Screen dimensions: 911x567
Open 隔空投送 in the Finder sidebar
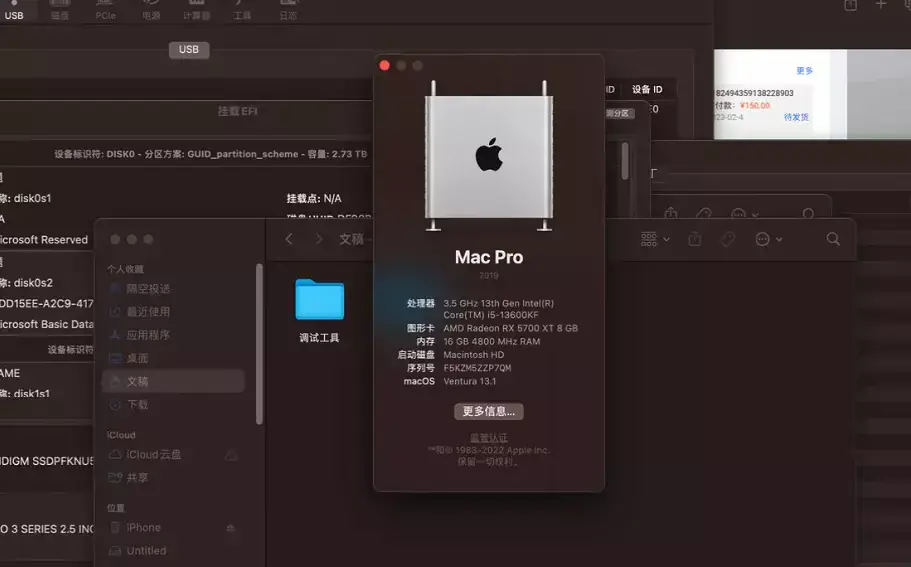pos(173,289)
